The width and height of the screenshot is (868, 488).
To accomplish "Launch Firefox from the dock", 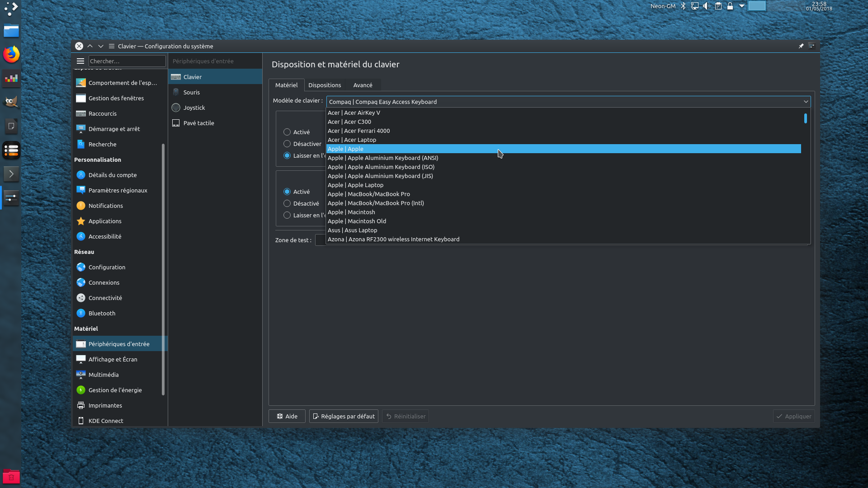I will pos(11,55).
